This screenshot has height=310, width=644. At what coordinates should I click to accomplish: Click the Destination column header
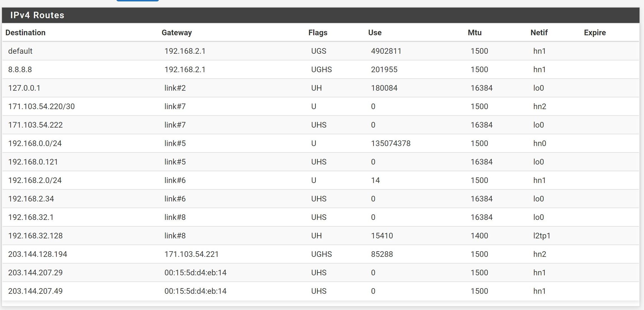click(25, 33)
